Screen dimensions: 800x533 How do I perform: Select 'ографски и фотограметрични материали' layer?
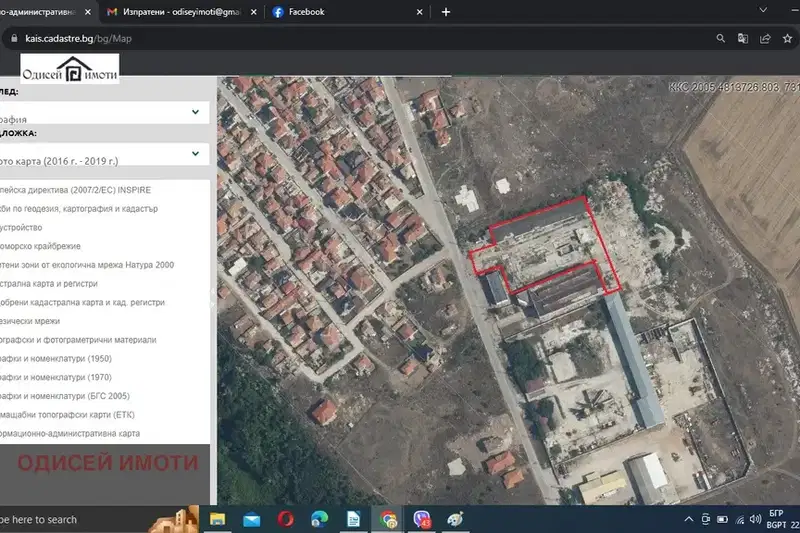[x=78, y=340]
